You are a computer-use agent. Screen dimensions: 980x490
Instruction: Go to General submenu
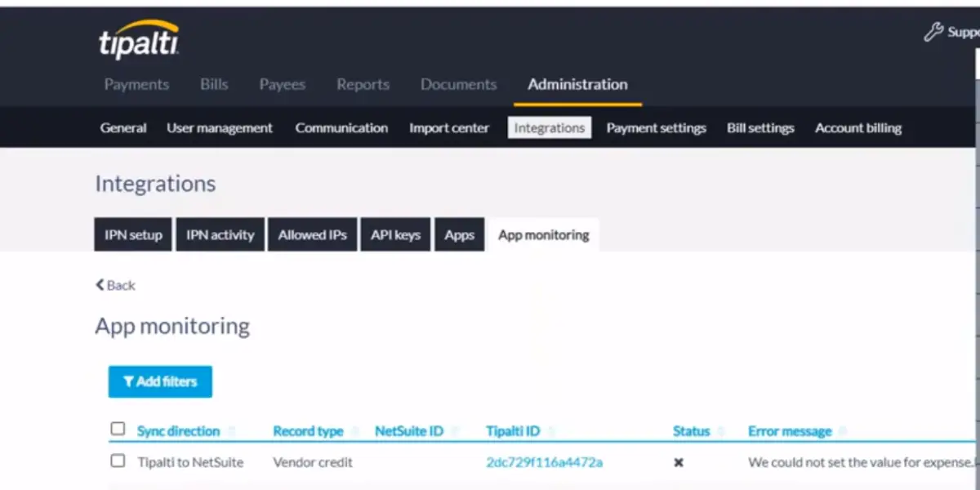click(123, 127)
